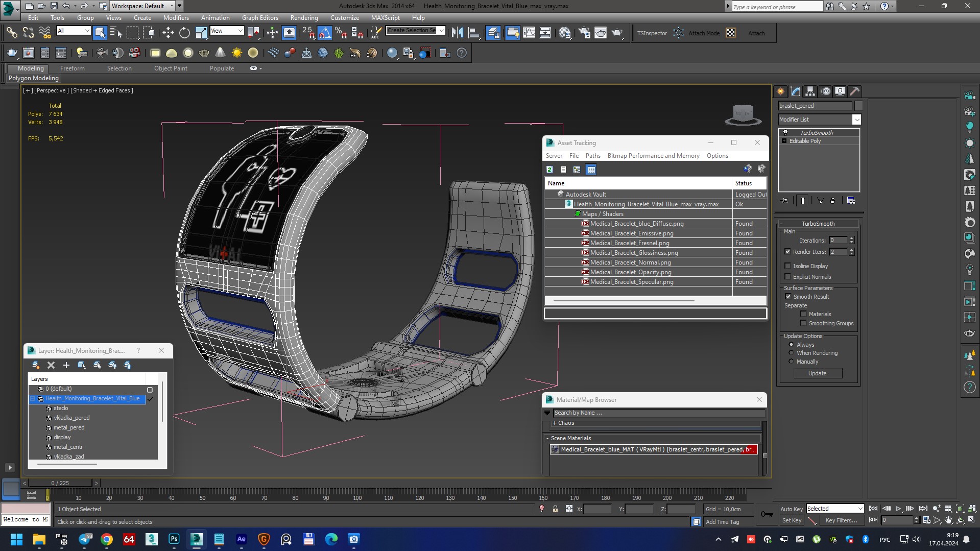
Task: Select the Manually update radio button
Action: pos(791,362)
